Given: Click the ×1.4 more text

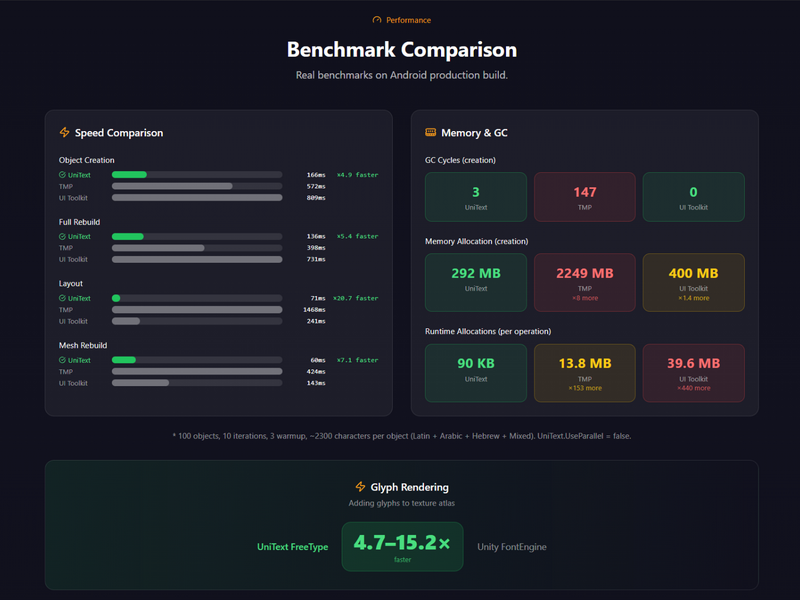Looking at the screenshot, I should pyautogui.click(x=693, y=298).
